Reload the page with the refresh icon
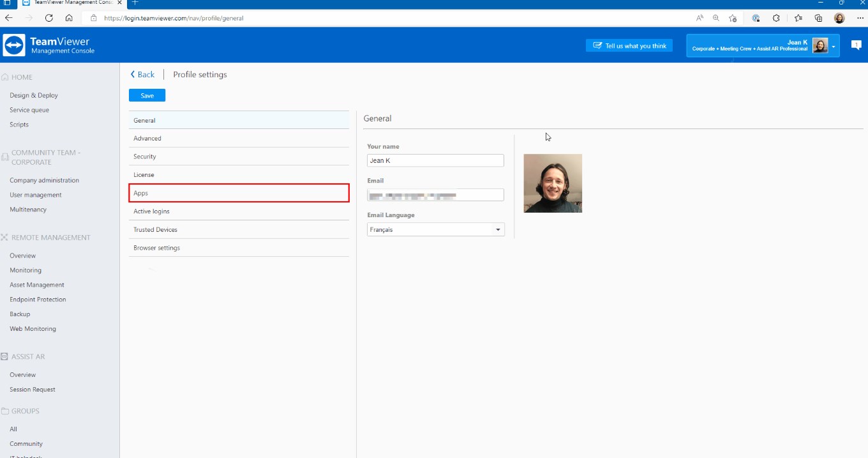Viewport: 868px width, 458px height. coord(49,18)
